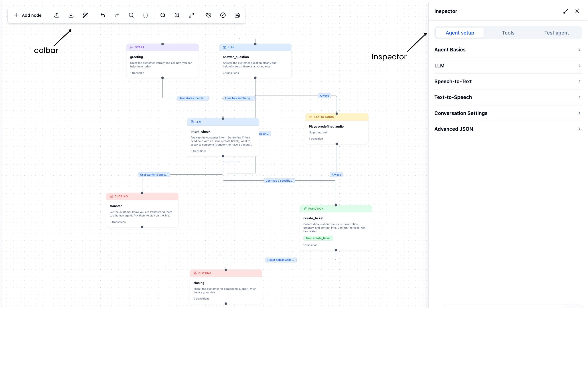The image size is (588, 382).
Task: Click the Always label above Static Audio
Action: click(324, 96)
